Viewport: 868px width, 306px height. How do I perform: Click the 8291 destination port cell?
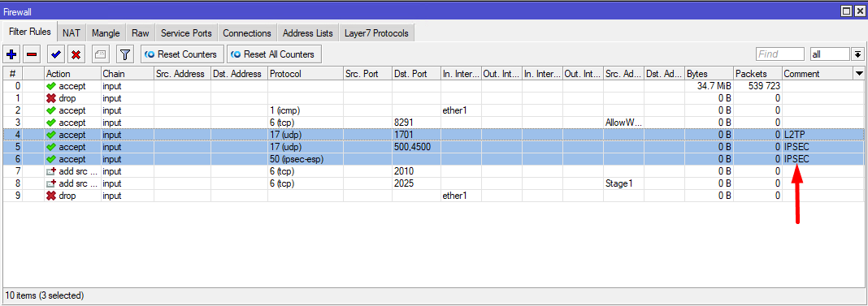(x=416, y=123)
